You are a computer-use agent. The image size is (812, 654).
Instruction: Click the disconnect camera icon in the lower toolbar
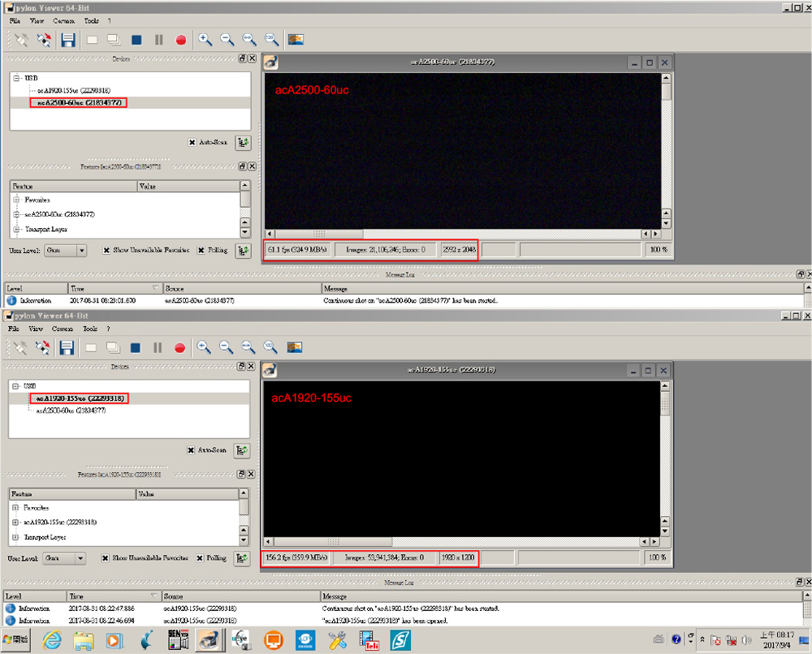click(x=44, y=348)
